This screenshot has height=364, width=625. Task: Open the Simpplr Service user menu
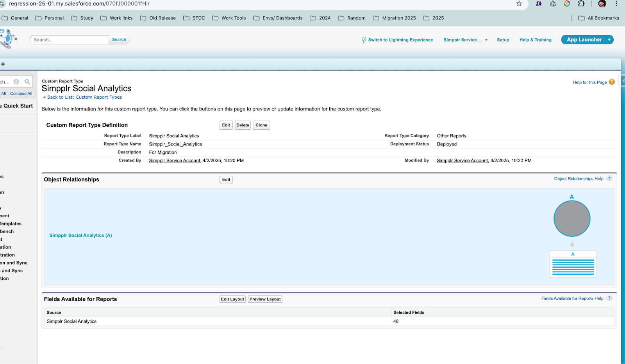click(x=466, y=40)
